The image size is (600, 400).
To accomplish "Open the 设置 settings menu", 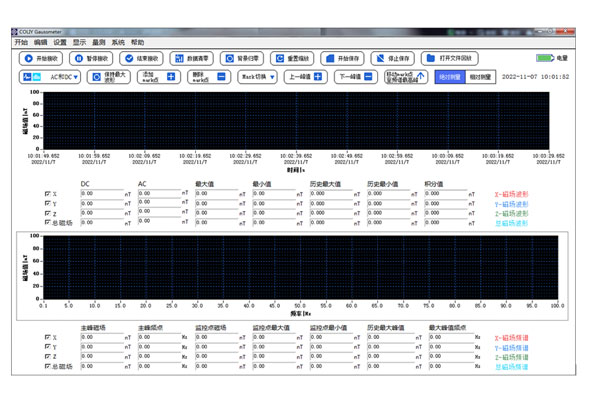I will click(x=60, y=43).
